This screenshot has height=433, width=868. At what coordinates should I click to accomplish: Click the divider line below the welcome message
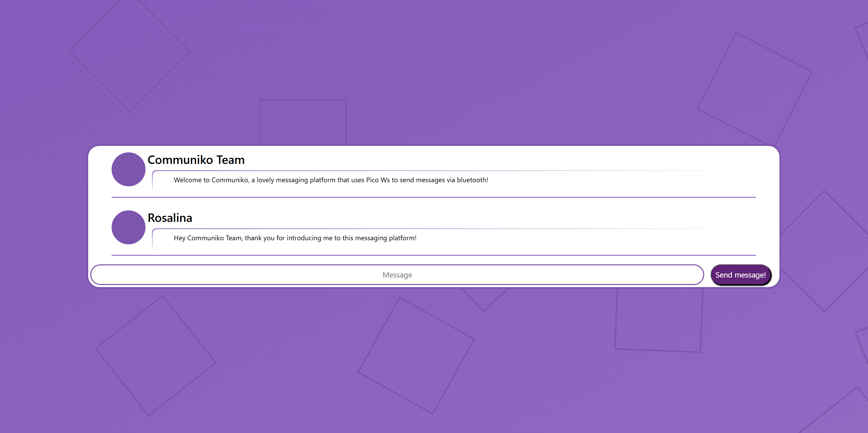[x=433, y=197]
